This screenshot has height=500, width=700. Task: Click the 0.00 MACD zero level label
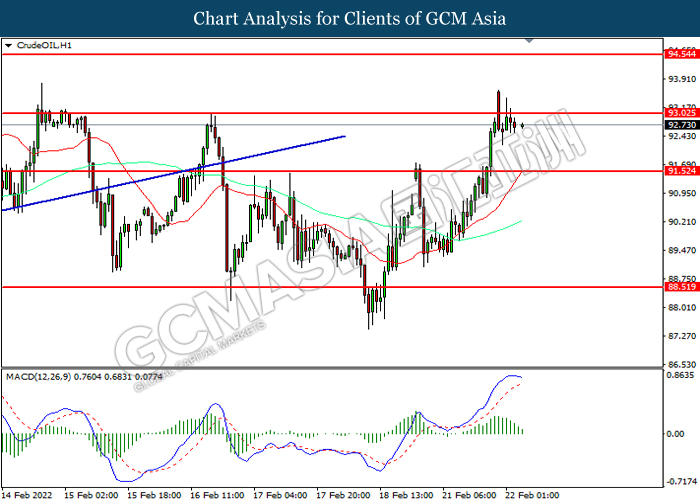675,434
